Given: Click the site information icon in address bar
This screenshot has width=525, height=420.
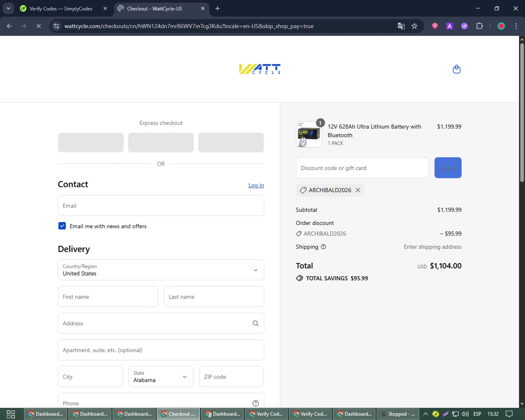Looking at the screenshot, I should [56, 26].
